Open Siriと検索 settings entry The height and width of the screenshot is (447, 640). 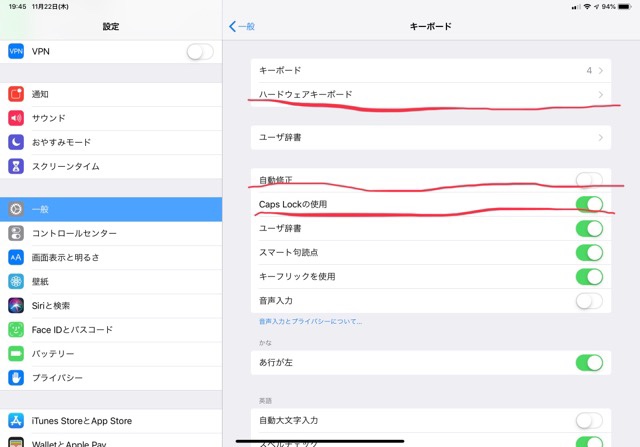[111, 306]
